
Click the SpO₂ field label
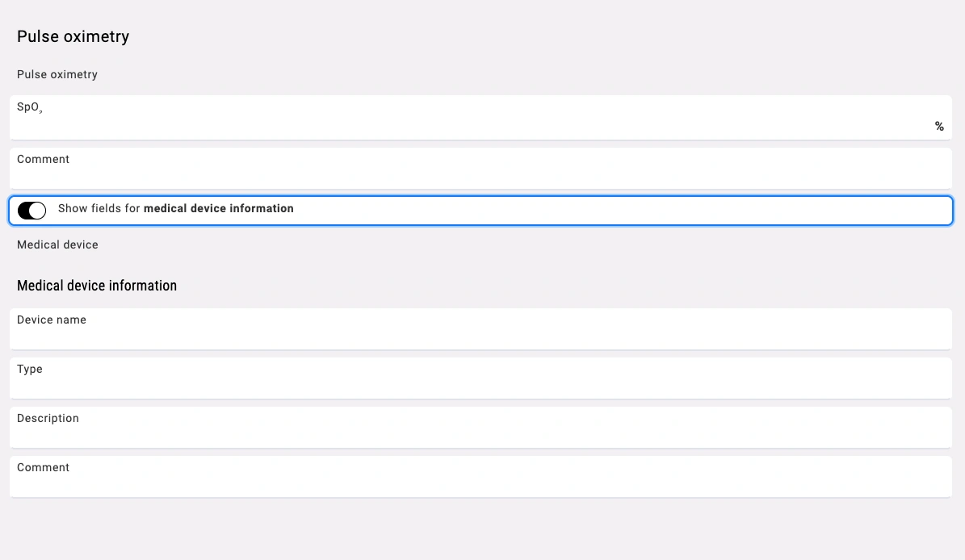[x=29, y=107]
